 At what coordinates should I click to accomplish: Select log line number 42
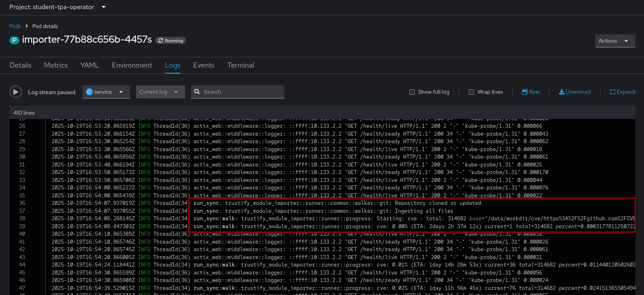[x=22, y=250]
